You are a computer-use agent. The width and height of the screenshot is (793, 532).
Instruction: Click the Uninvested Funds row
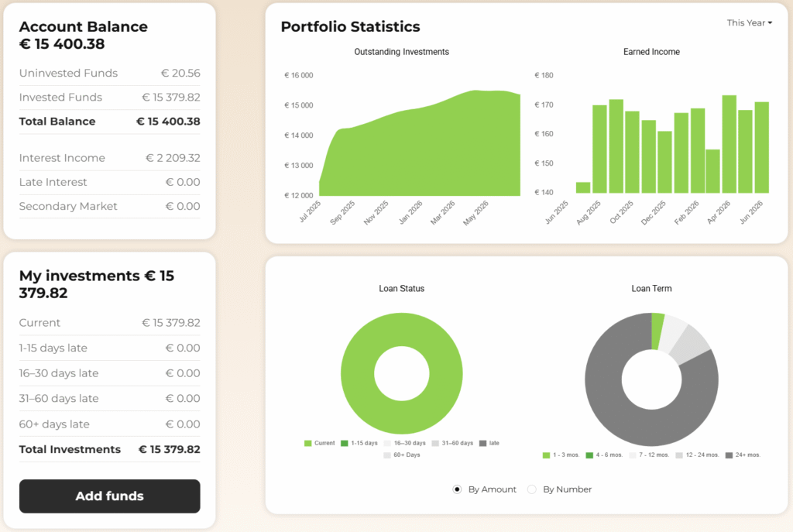(110, 73)
